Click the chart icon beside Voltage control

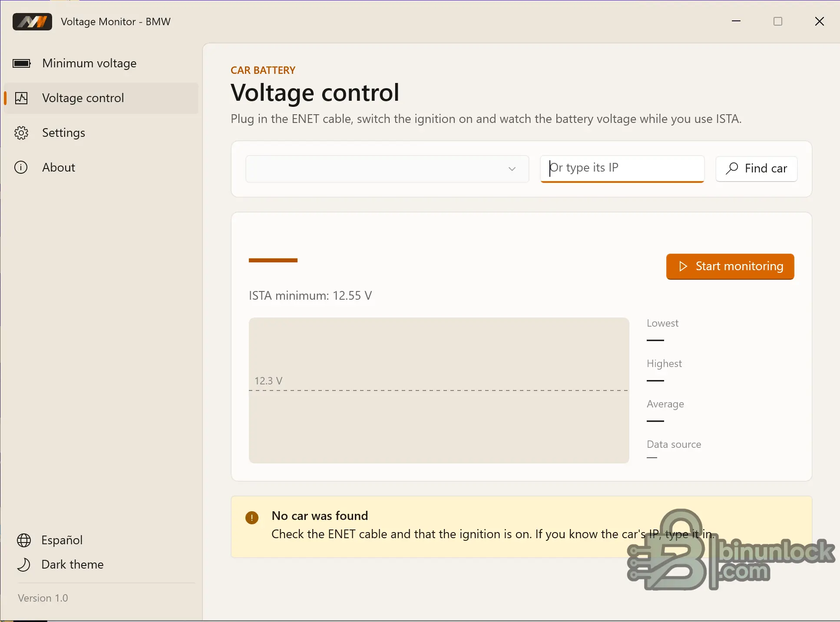coord(21,98)
